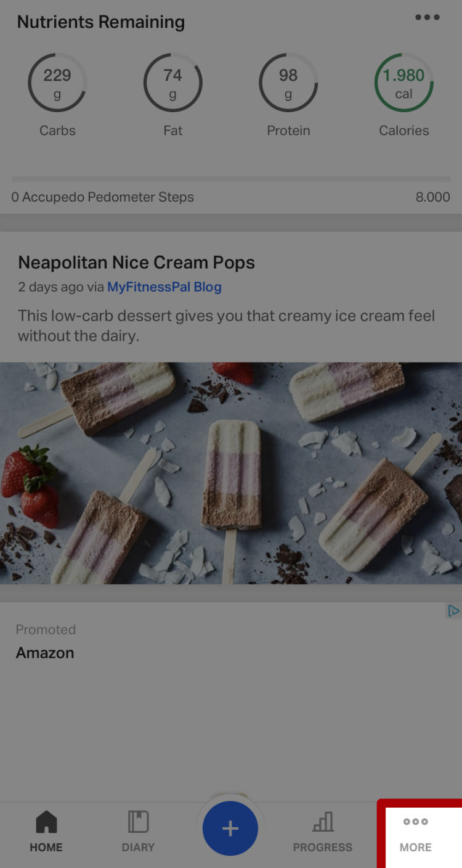
Task: Tap the pedometer steps progress bar
Action: 231,179
